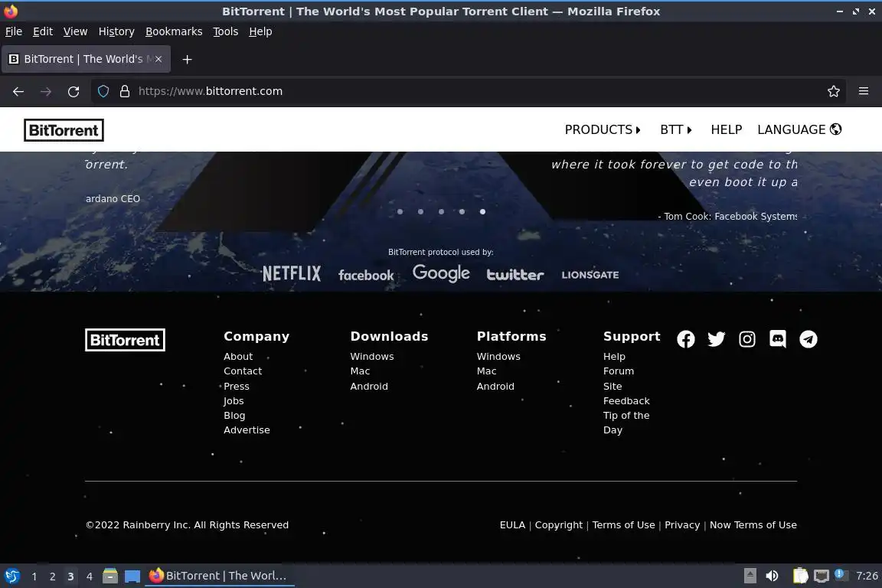The height and width of the screenshot is (588, 882).
Task: Expand the PRODUCTS dropdown menu
Action: coord(603,130)
